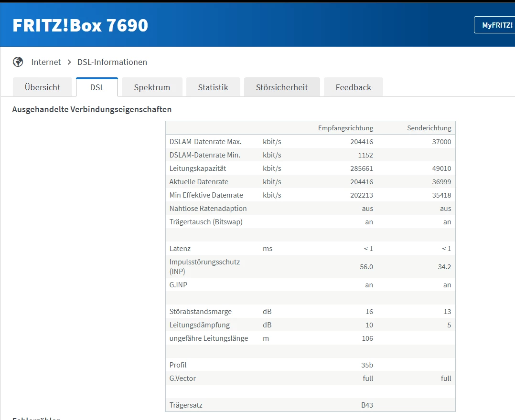Image resolution: width=515 pixels, height=420 pixels.
Task: Select the G.Vector row label
Action: click(182, 378)
